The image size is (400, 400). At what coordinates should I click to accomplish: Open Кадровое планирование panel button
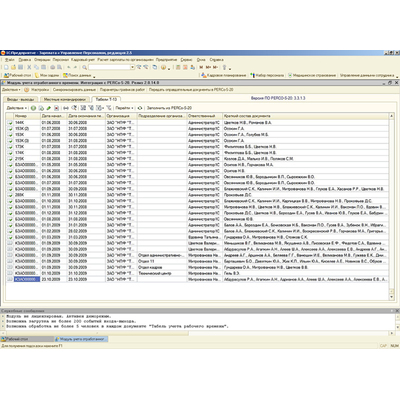point(224,75)
